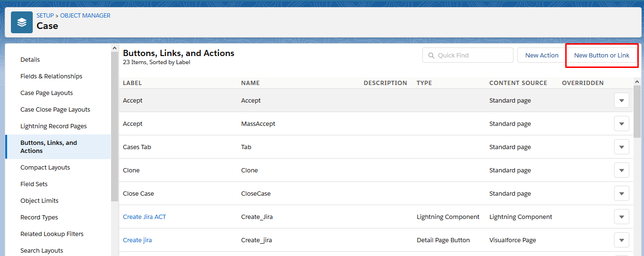The image size is (644, 256).
Task: Click the table scroll up arrow
Action: point(637,82)
